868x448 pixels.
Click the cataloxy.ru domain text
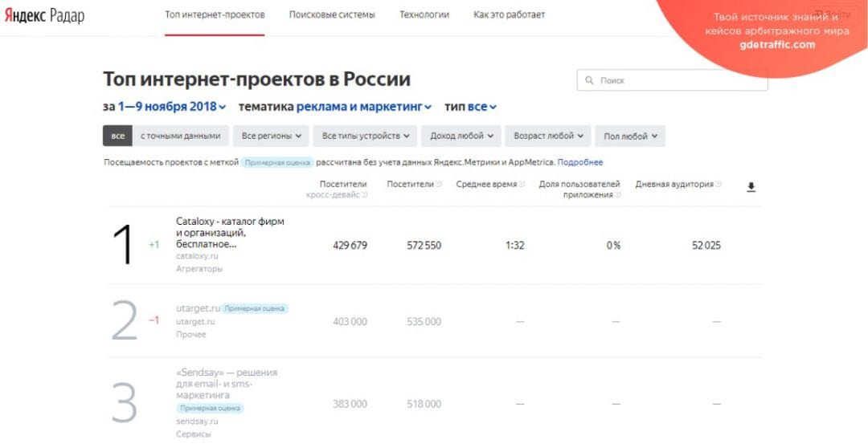[x=197, y=257]
